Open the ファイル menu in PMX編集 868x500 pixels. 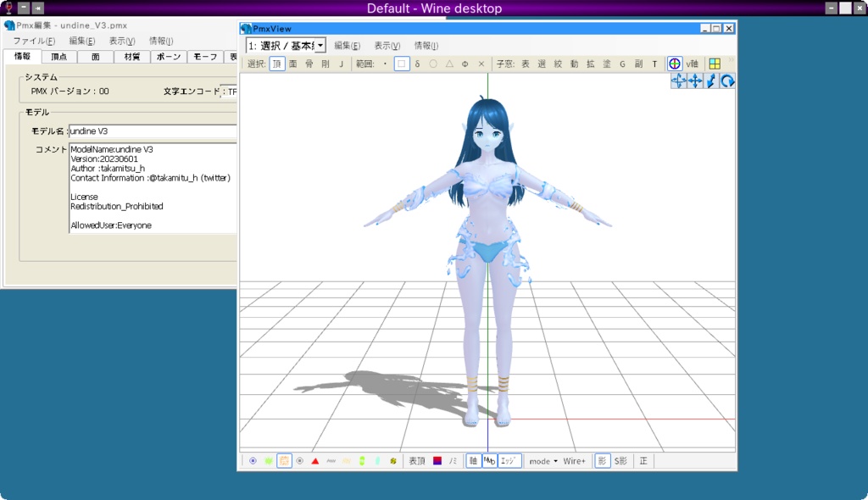coord(36,40)
